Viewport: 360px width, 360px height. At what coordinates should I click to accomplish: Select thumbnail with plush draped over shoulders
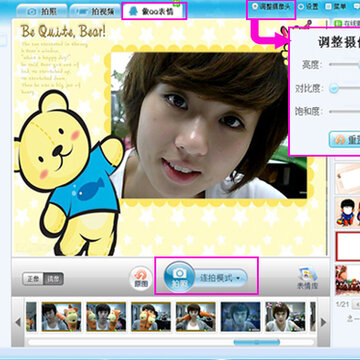[196, 317]
